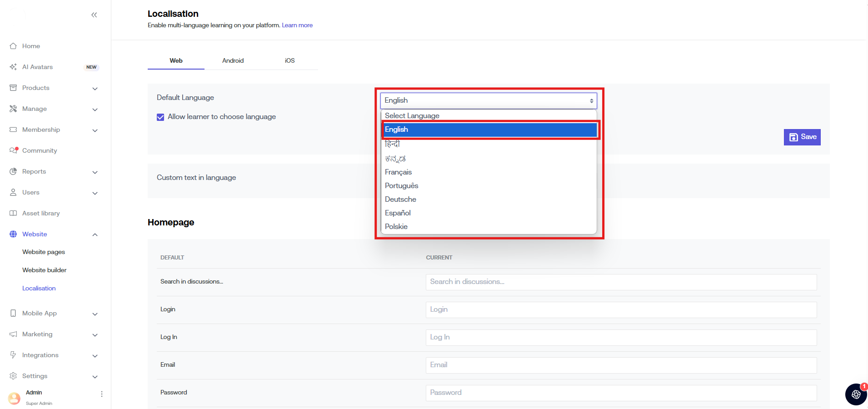868x409 pixels.
Task: Click the Save button
Action: (x=802, y=137)
